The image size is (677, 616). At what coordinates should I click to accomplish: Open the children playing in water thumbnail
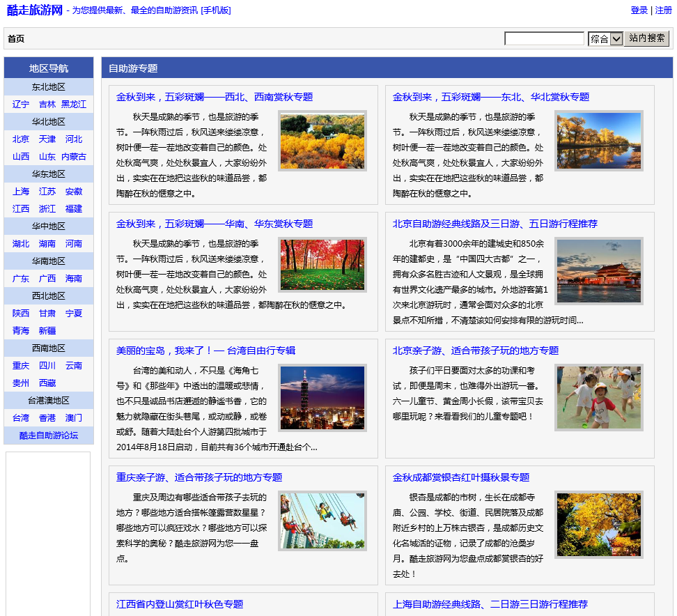pos(598,397)
